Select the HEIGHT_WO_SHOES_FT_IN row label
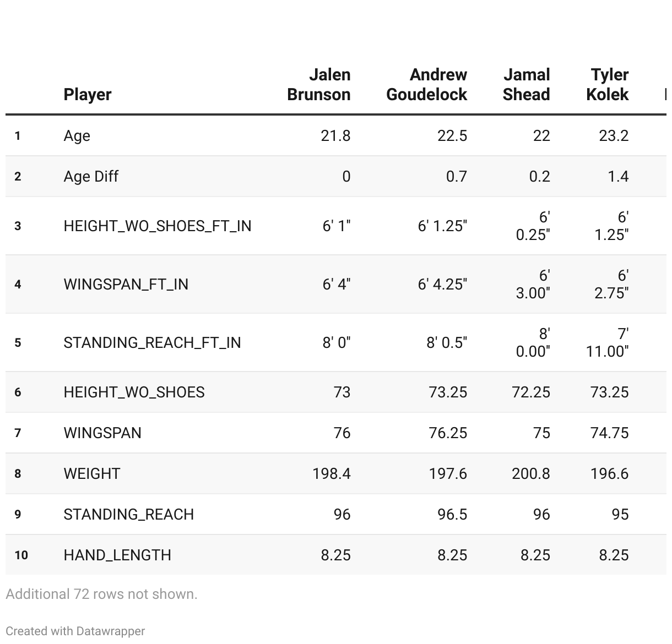Image resolution: width=672 pixels, height=644 pixels. point(158,226)
